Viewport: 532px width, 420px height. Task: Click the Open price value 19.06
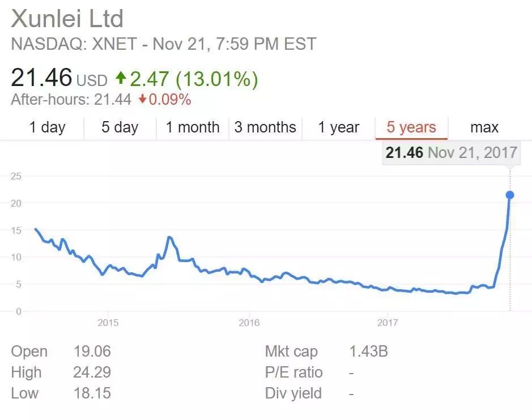click(92, 352)
